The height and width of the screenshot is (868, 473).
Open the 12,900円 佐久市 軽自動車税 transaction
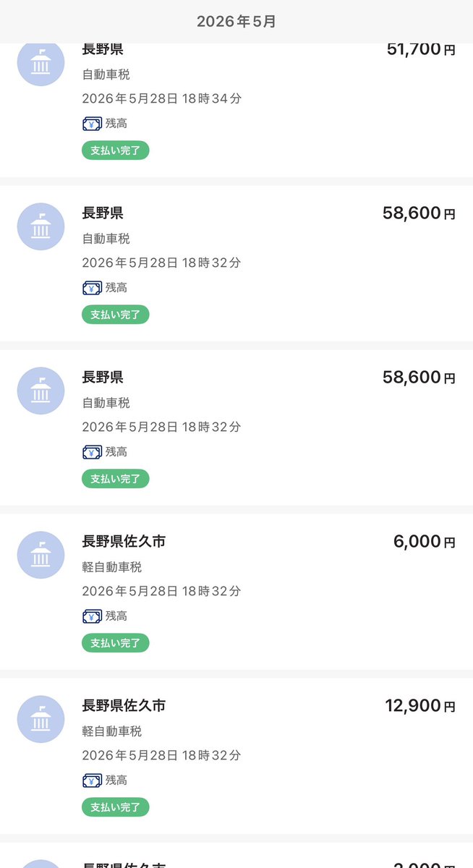(236, 756)
